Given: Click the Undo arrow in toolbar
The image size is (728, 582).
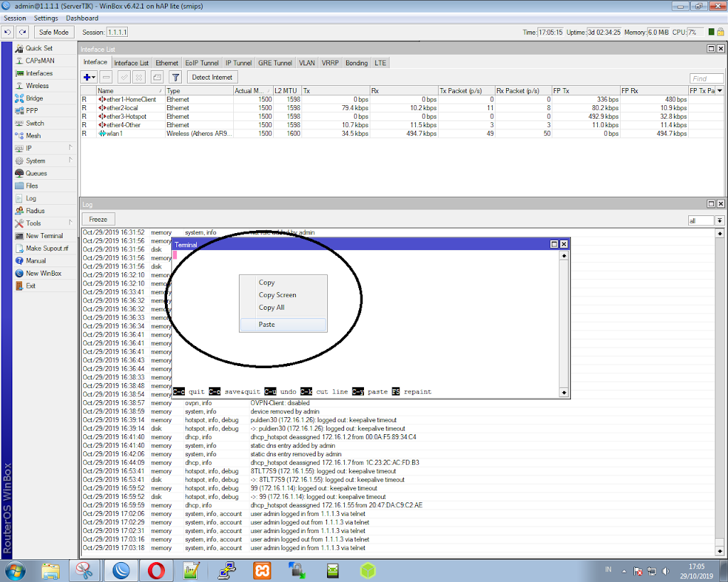Looking at the screenshot, I should click(x=7, y=33).
